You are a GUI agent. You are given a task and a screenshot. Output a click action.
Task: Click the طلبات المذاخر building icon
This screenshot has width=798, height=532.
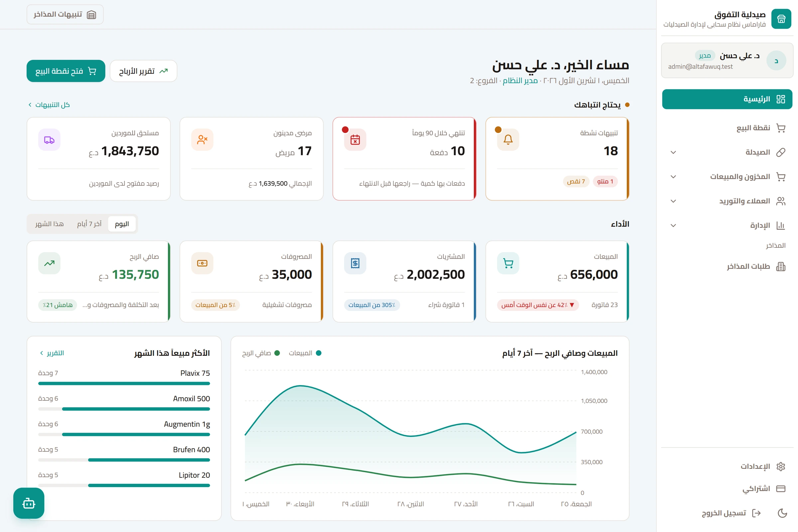781,266
